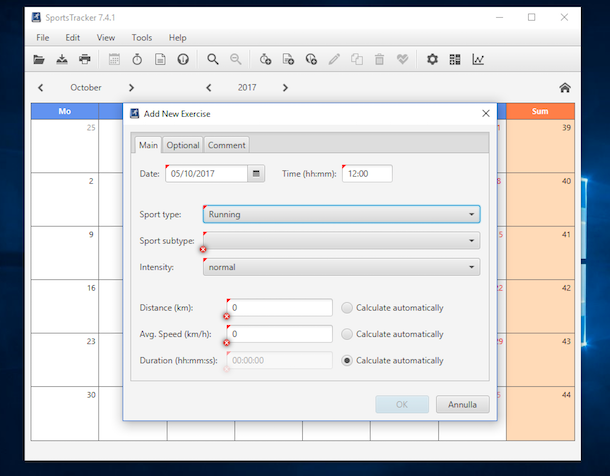
Task: Click the disabled remove-filter magnifier icon
Action: tap(236, 60)
